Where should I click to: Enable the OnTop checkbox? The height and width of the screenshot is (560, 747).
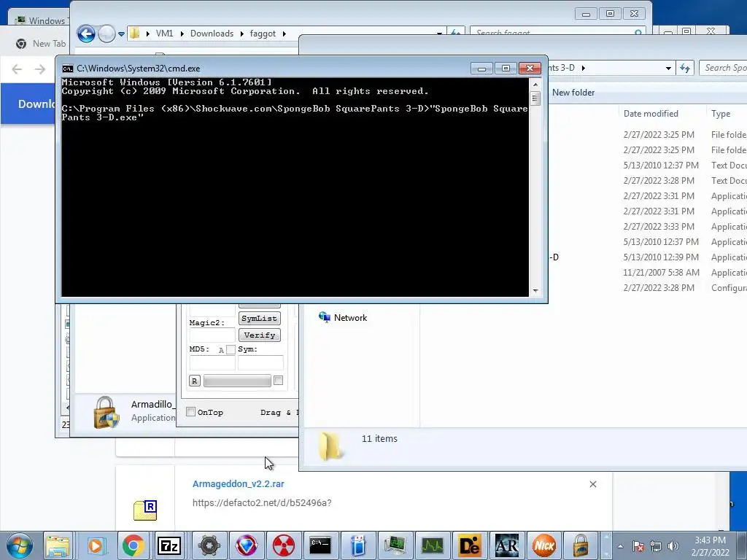coord(190,412)
